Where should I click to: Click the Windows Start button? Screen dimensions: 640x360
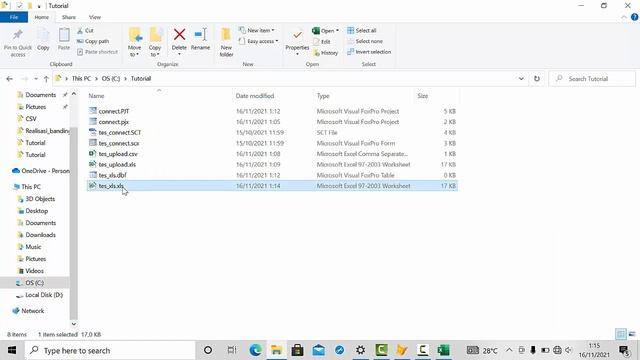[x=12, y=350]
